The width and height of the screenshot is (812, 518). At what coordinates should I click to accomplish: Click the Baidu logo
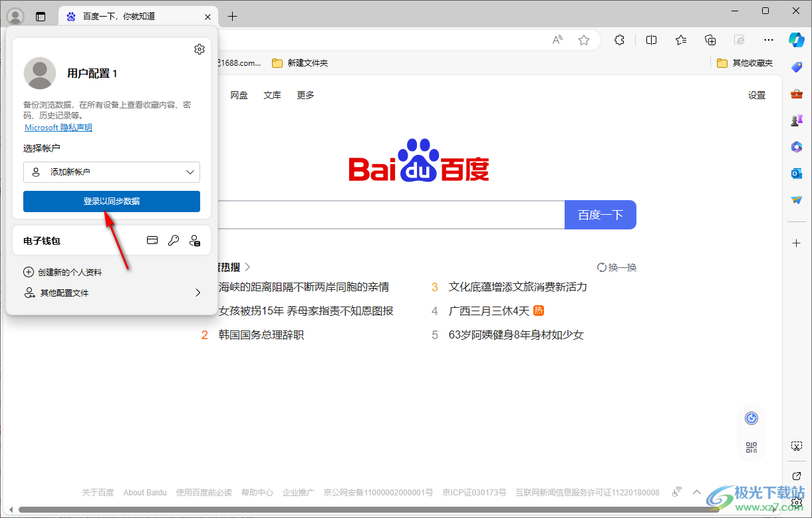click(419, 160)
